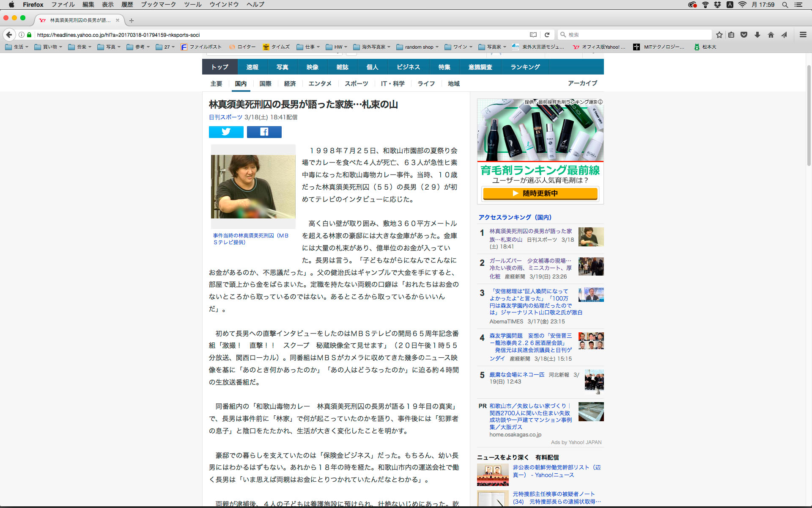Select the ランキング tab in the navigation bar
The width and height of the screenshot is (812, 508).
(525, 67)
